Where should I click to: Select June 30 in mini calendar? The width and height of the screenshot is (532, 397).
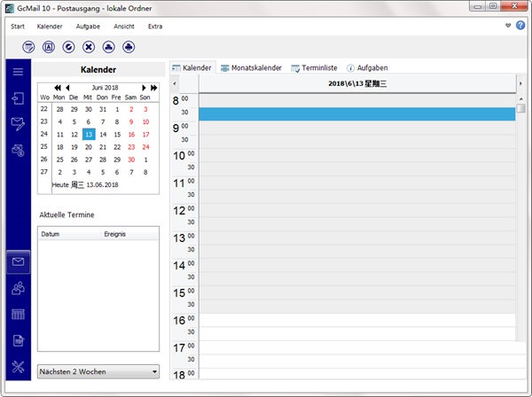pos(131,160)
